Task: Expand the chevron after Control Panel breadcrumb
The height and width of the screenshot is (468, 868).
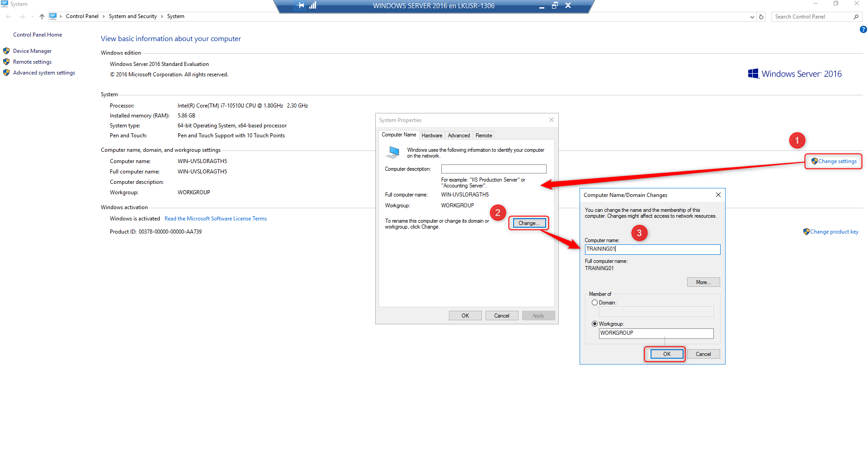Action: (x=104, y=16)
